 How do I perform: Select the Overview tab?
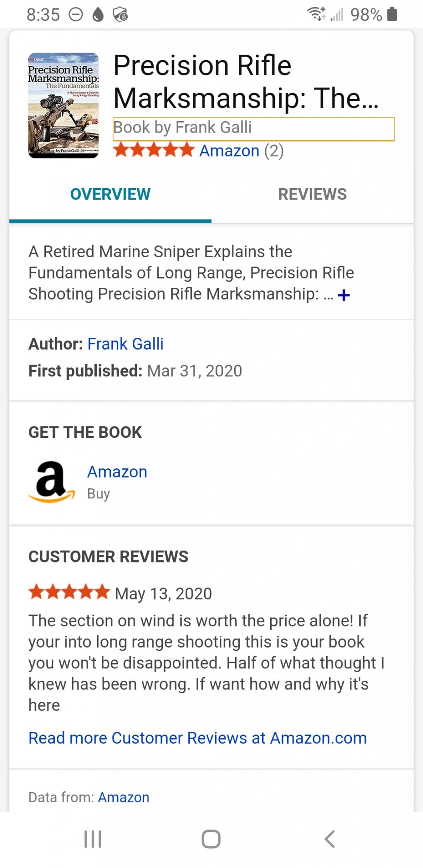tap(110, 194)
